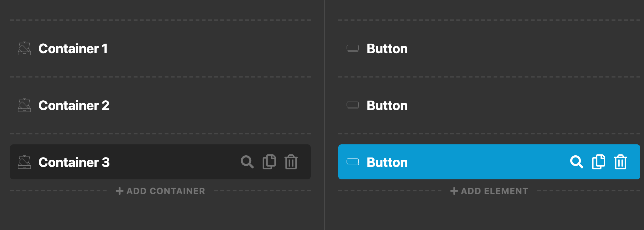
Task: Click the search icon on Container 3
Action: coord(247,162)
